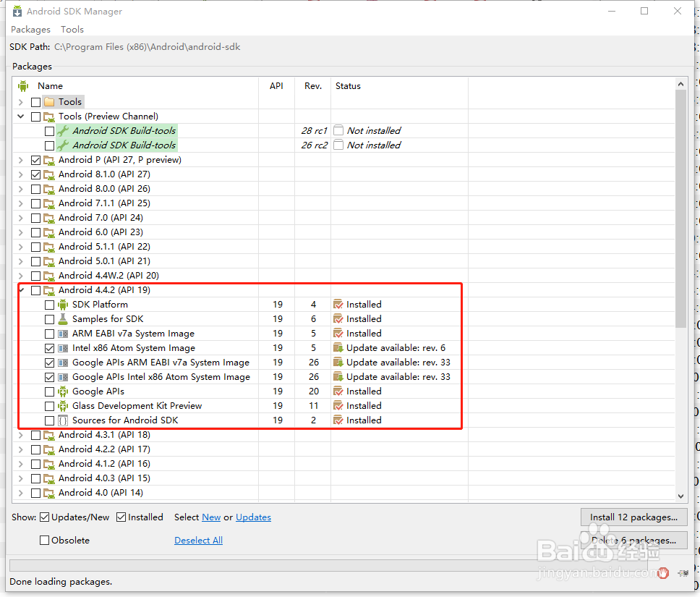Click the log icon at bottom right corner
The image size is (700, 597).
683,573
